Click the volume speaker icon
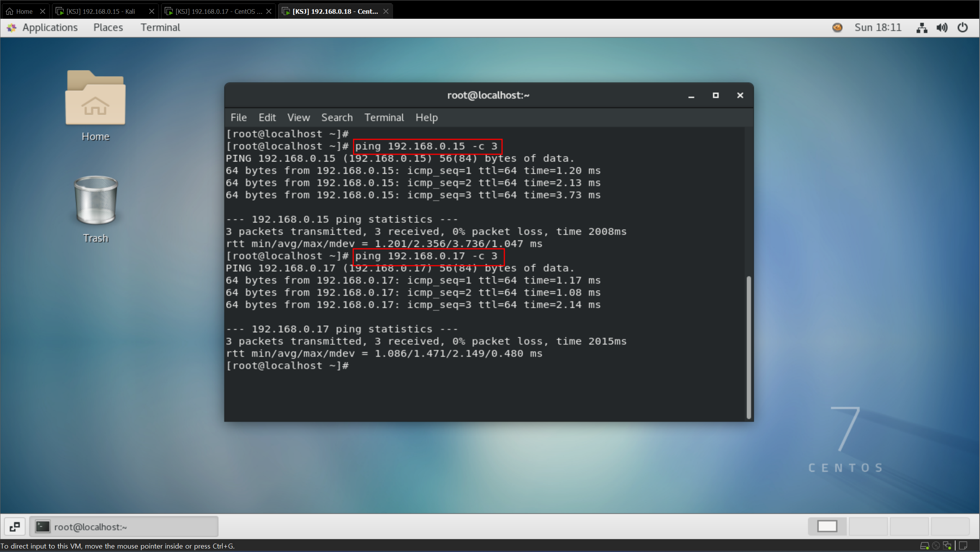This screenshot has height=552, width=980. pyautogui.click(x=942, y=28)
